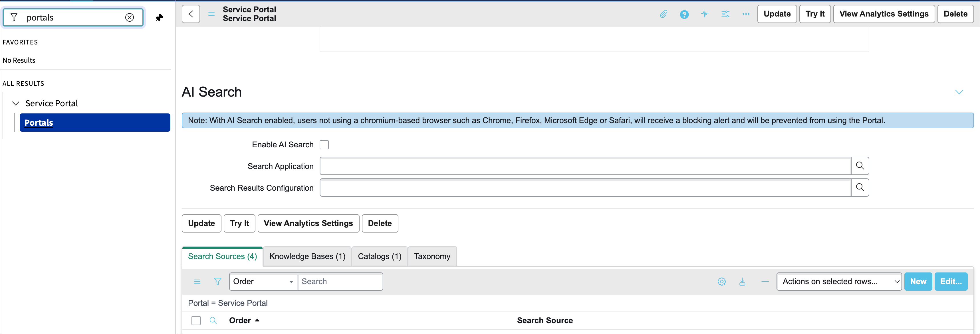The image size is (980, 334).
Task: Click View Analytics Settings in header
Action: coord(884,14)
